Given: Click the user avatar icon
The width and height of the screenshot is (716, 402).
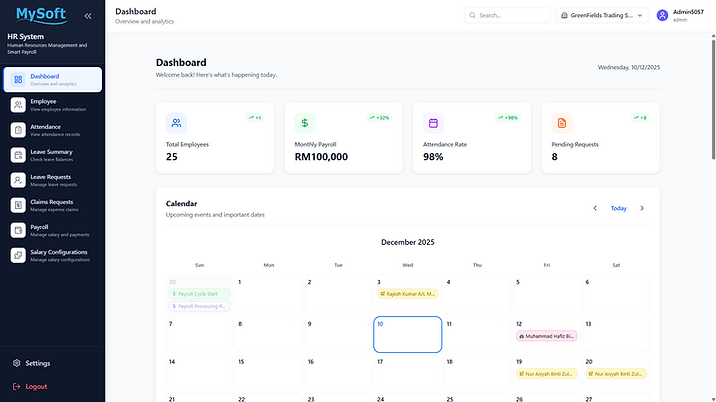Looking at the screenshot, I should pos(662,16).
